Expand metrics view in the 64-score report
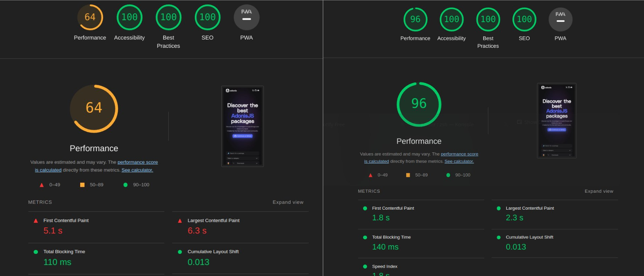Screen dimensions: 644x276 (288, 202)
